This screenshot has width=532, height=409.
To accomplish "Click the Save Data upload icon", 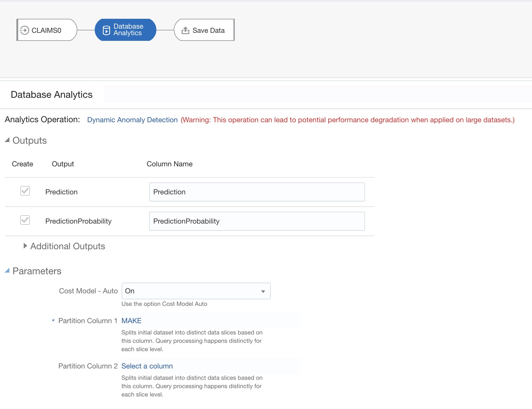I will [185, 30].
